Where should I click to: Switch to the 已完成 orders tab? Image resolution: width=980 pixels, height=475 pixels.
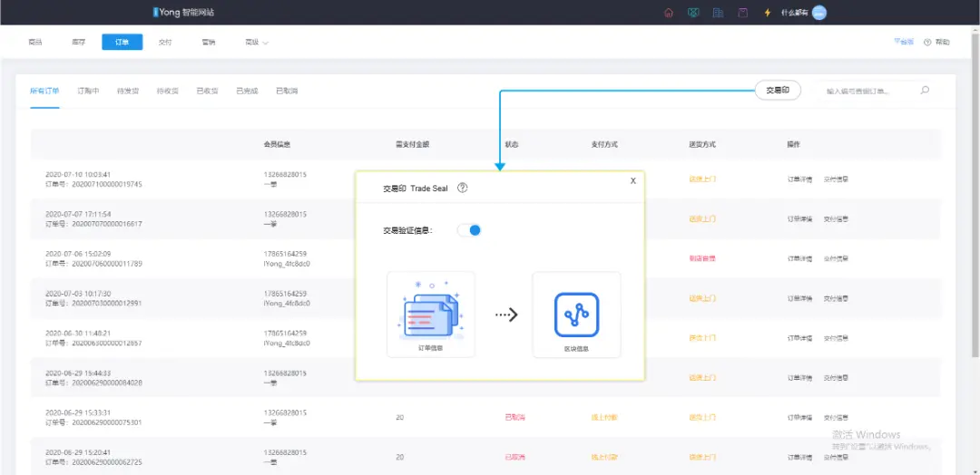[x=247, y=92]
